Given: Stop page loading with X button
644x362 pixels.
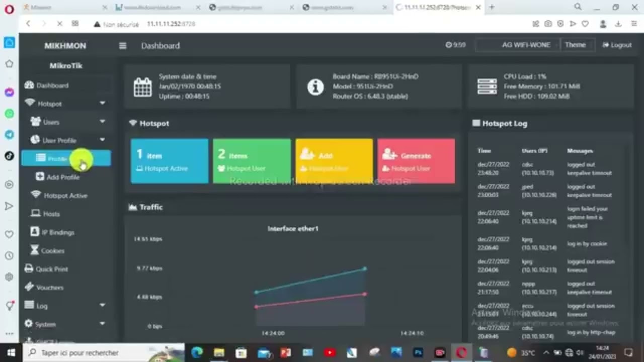Looking at the screenshot, I should pos(59,24).
